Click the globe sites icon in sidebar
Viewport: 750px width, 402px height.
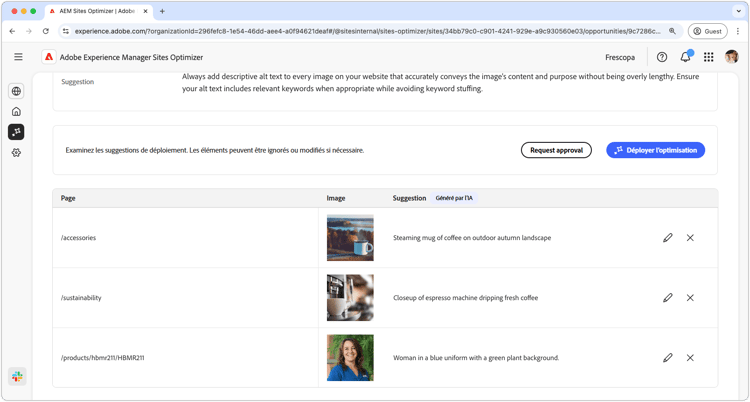tap(16, 91)
